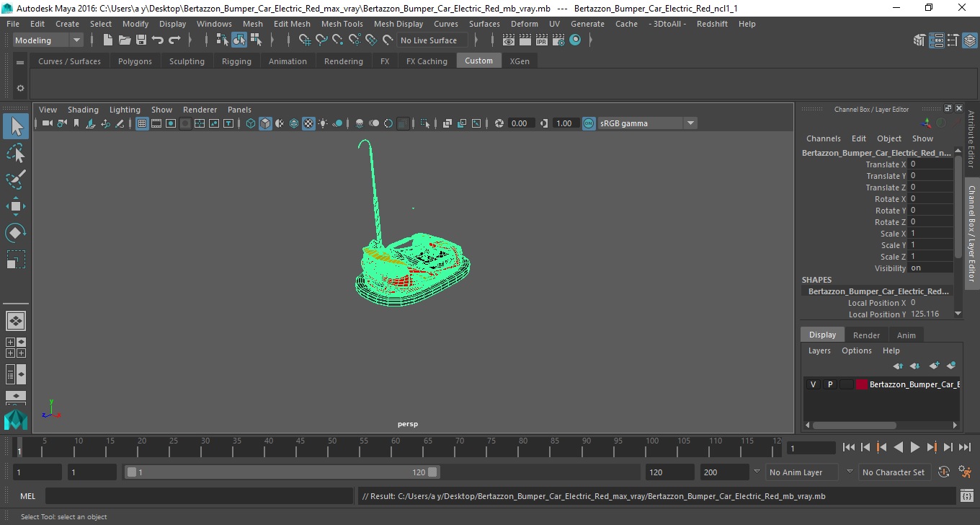980x525 pixels.
Task: Open the No Anim Layer dropdown
Action: [801, 472]
